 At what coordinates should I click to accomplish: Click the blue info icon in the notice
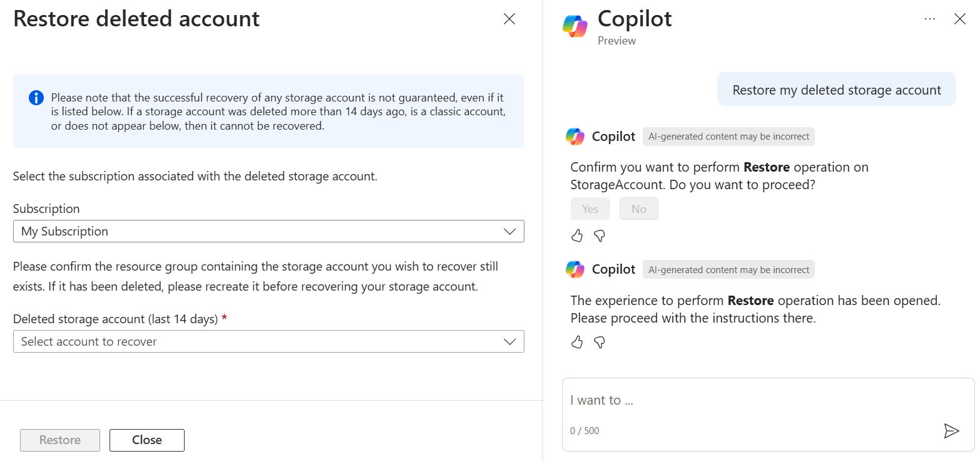pos(36,98)
